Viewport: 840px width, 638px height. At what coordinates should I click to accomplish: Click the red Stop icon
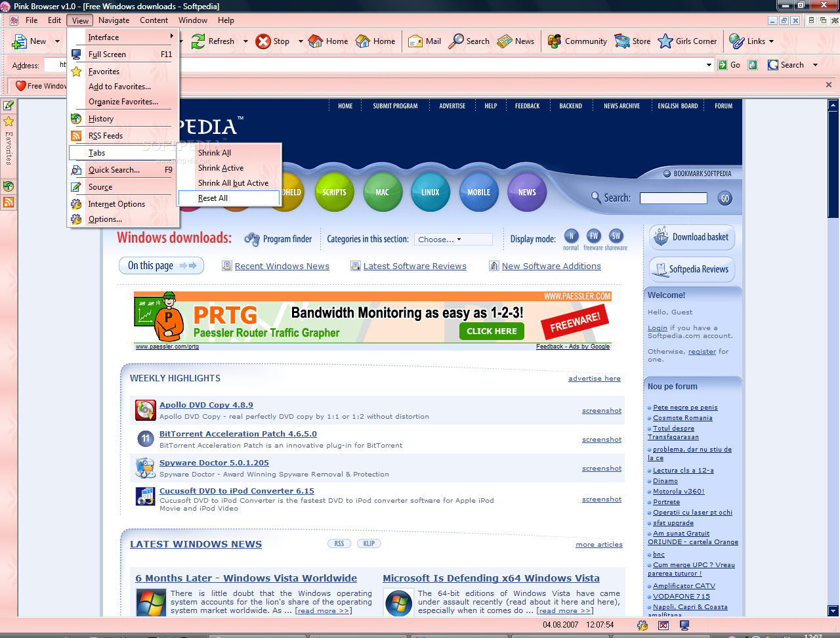263,41
